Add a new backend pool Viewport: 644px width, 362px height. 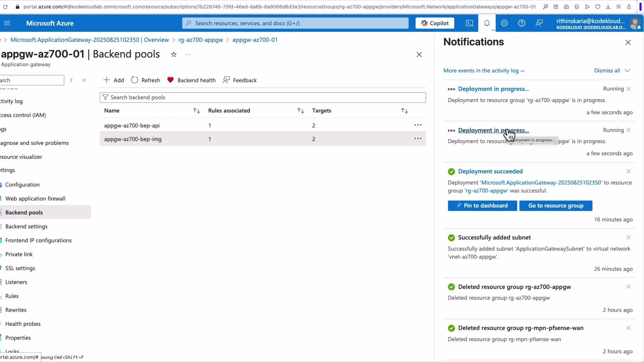tap(113, 80)
